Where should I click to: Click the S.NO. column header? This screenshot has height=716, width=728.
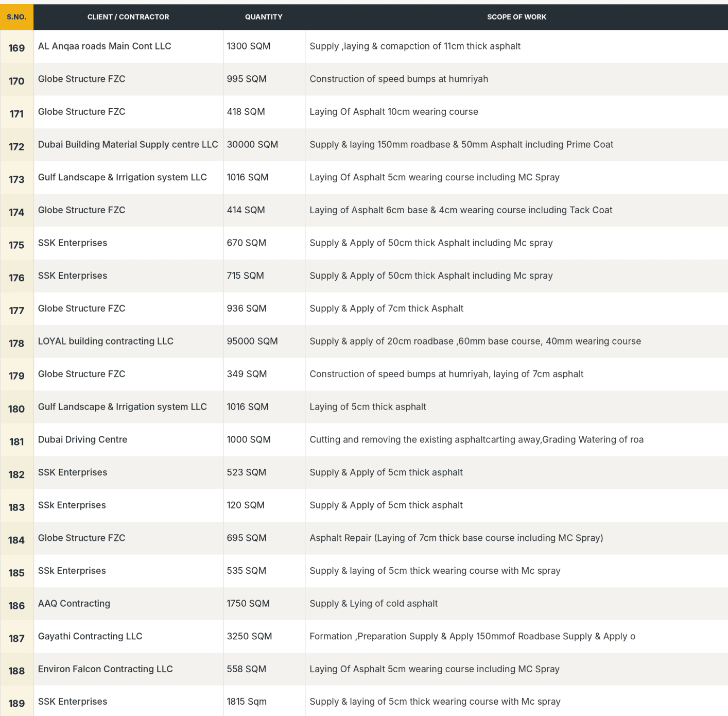pyautogui.click(x=16, y=17)
